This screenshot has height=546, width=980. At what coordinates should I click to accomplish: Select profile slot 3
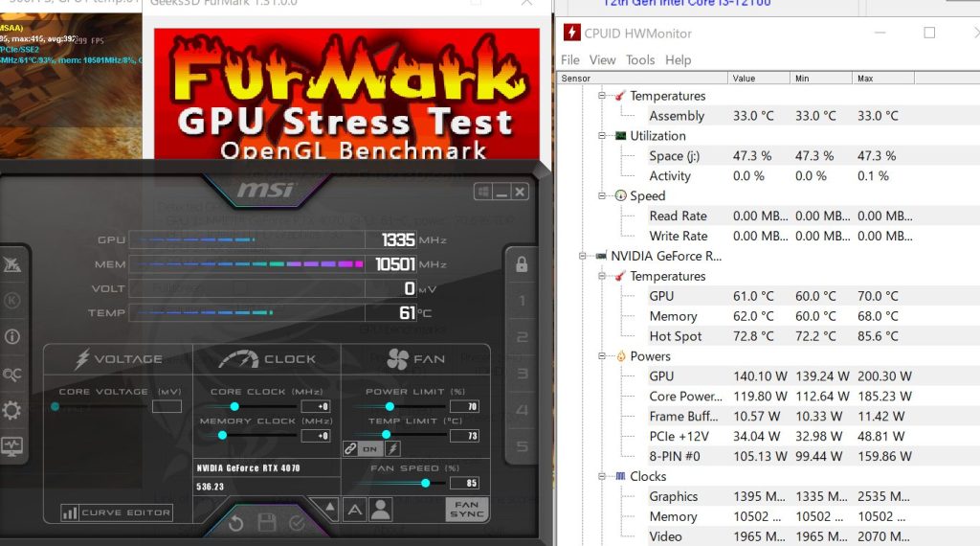(522, 374)
